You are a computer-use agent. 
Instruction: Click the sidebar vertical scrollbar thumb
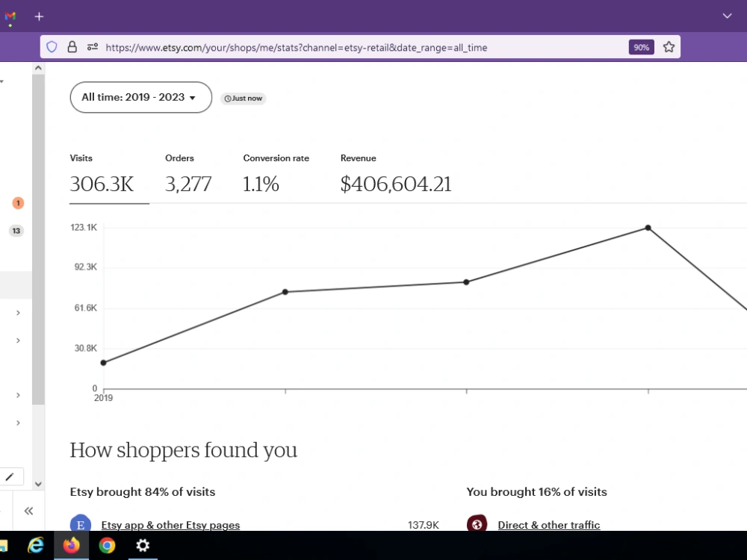point(39,240)
